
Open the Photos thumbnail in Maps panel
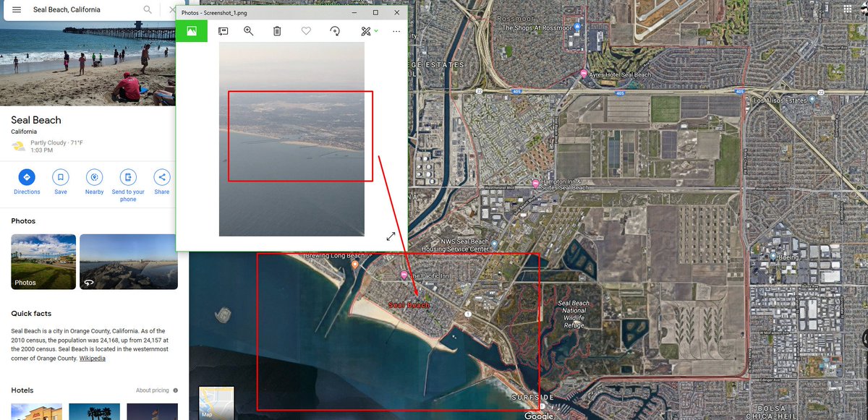43,262
